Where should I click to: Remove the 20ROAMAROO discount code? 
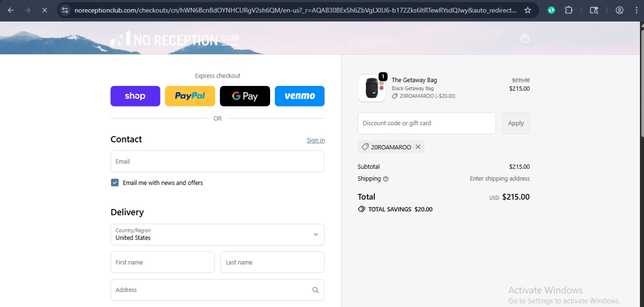click(x=418, y=147)
